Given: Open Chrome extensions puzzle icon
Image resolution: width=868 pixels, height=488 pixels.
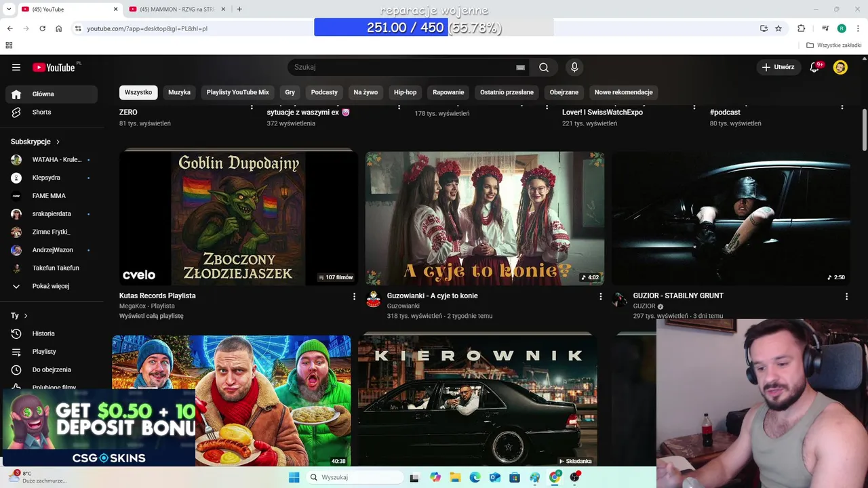Looking at the screenshot, I should (x=802, y=28).
